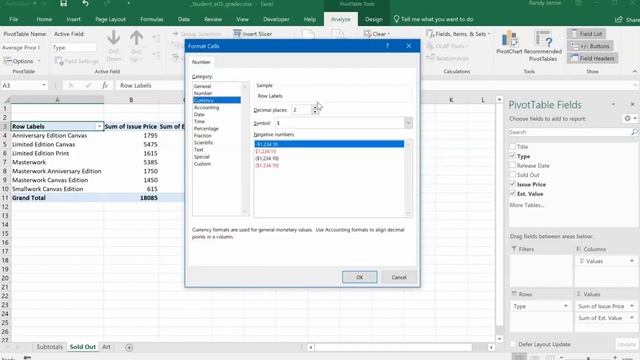Image resolution: width=640 pixels, height=360 pixels.
Task: Click Field Settings button
Action: click(77, 61)
